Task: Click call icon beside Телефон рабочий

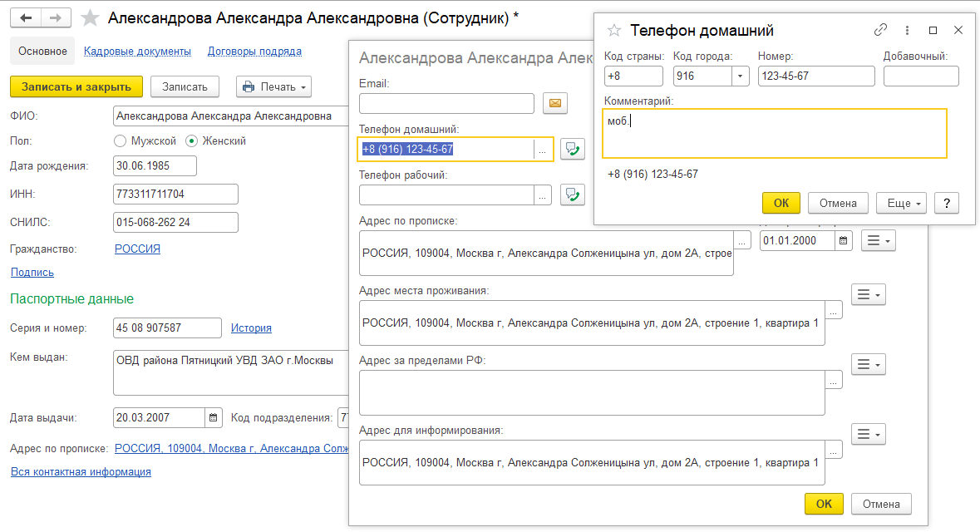Action: tap(572, 195)
